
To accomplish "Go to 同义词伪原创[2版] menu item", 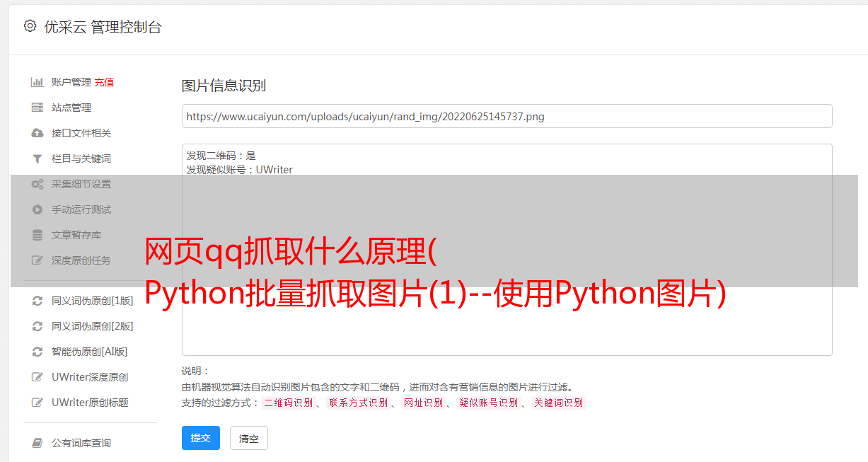I will [x=92, y=326].
